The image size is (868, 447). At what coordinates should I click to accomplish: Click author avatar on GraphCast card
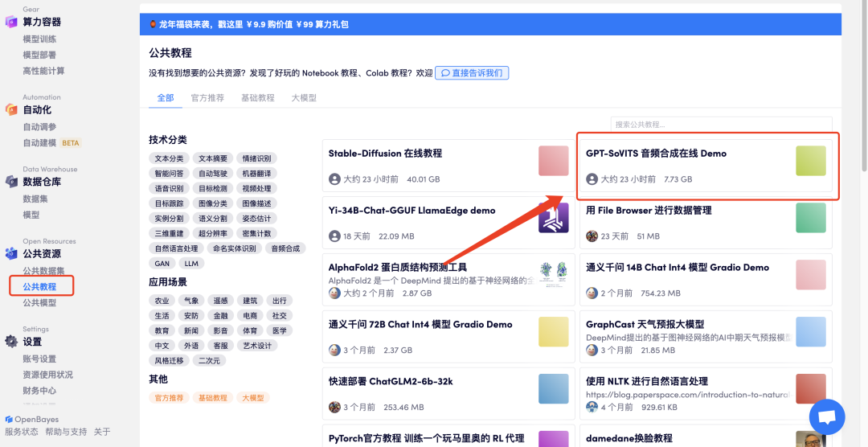pos(592,350)
